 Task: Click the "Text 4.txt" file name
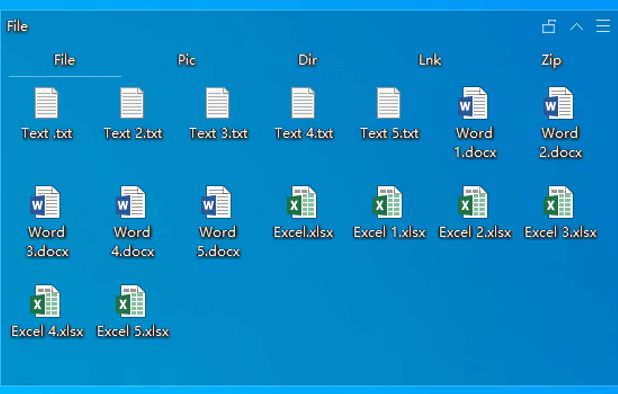click(304, 133)
